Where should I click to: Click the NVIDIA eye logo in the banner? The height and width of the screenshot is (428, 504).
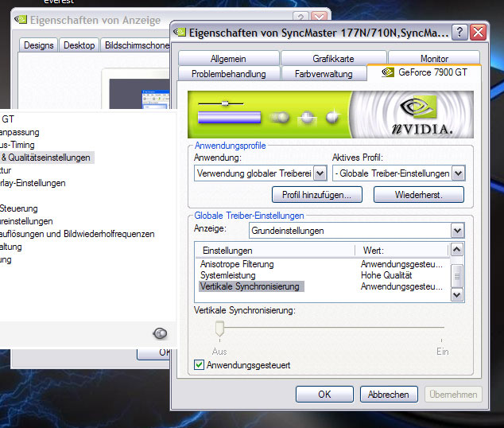[x=418, y=107]
